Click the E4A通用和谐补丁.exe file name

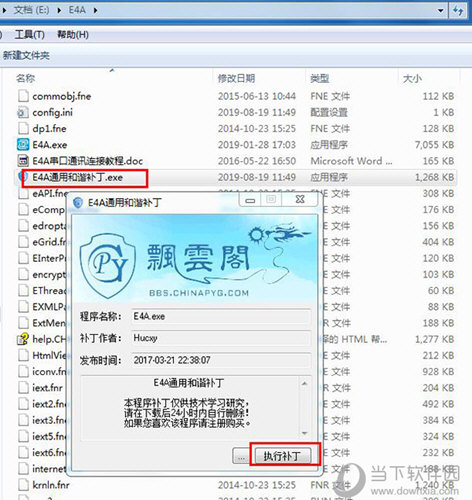click(x=78, y=177)
